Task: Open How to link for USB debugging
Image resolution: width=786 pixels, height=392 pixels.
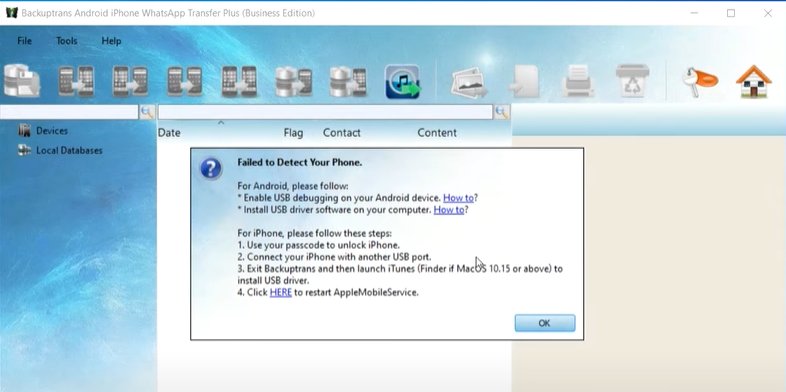Action: pyautogui.click(x=458, y=198)
